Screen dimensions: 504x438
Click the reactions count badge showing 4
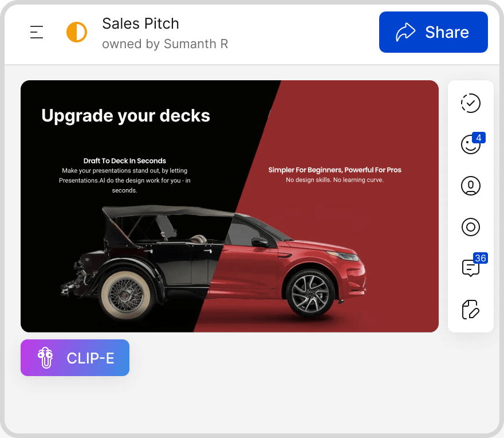479,138
